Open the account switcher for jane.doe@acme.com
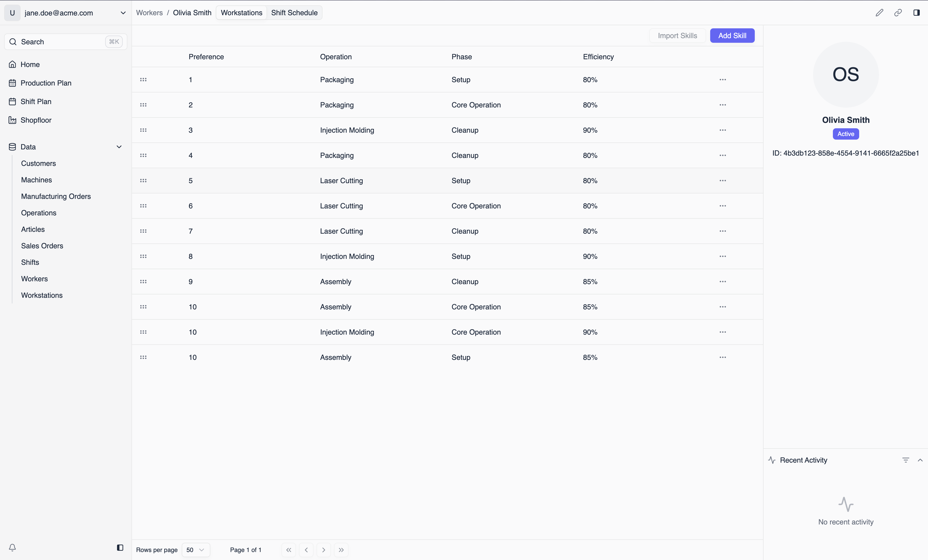Image resolution: width=928 pixels, height=560 pixels. [123, 12]
